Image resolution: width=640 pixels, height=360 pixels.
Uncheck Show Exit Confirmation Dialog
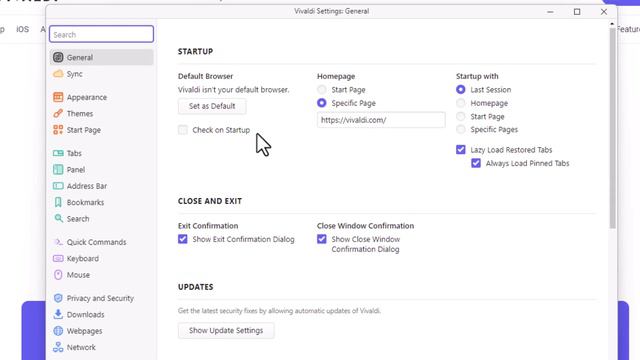pos(183,239)
